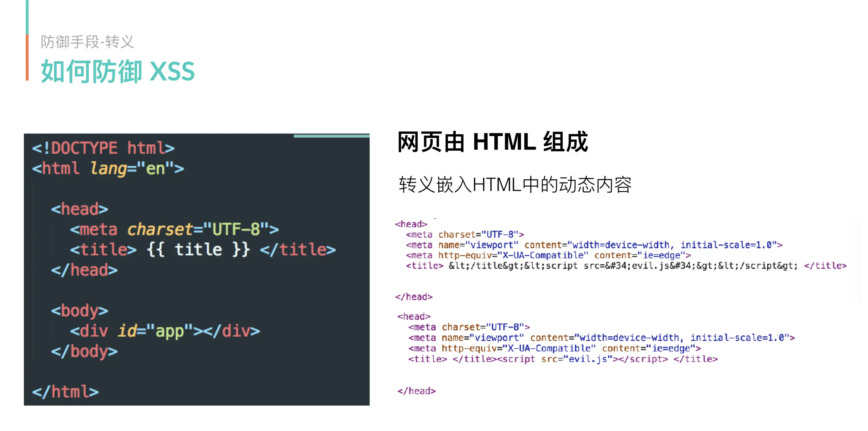Image resolution: width=868 pixels, height=431 pixels.
Task: Click the first viewport meta line on right
Action: [x=594, y=245]
